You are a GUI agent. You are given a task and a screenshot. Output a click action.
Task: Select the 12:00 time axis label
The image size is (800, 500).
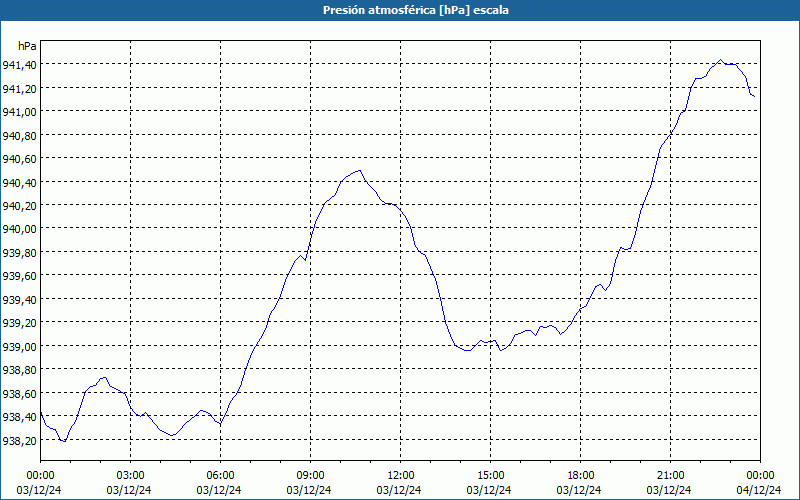coord(401,476)
